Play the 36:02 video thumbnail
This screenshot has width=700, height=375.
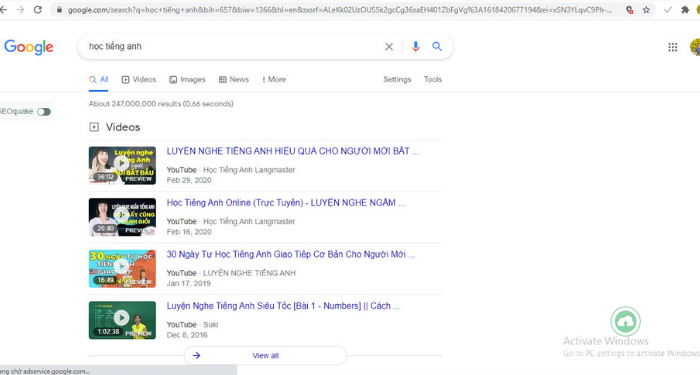click(x=122, y=165)
